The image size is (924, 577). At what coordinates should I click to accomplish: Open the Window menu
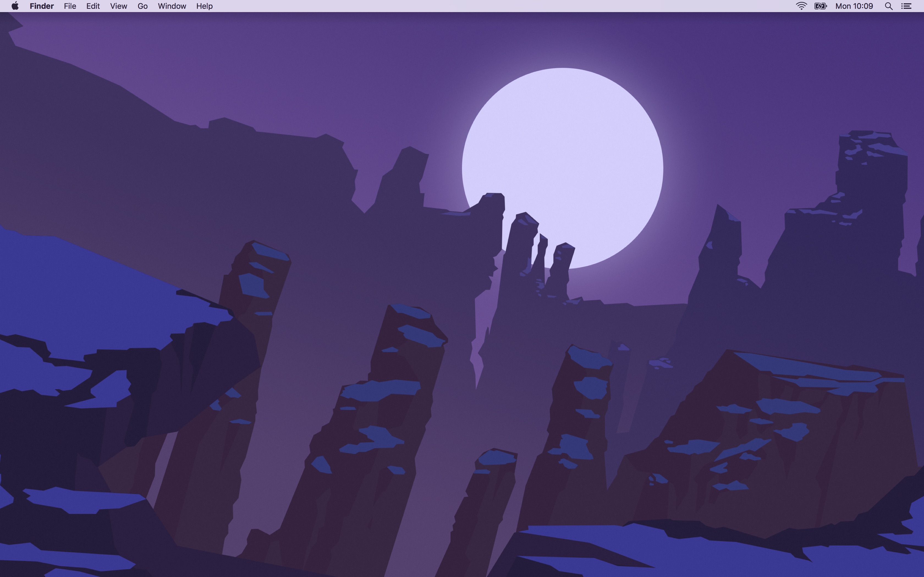click(x=172, y=6)
